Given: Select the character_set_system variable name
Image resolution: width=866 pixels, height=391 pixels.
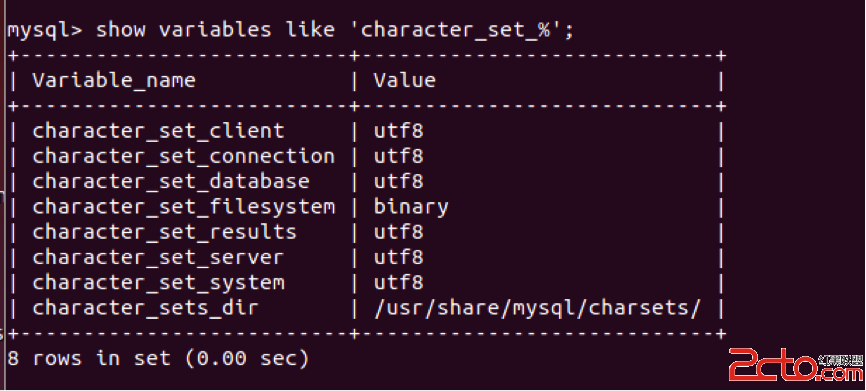Looking at the screenshot, I should coord(158,283).
